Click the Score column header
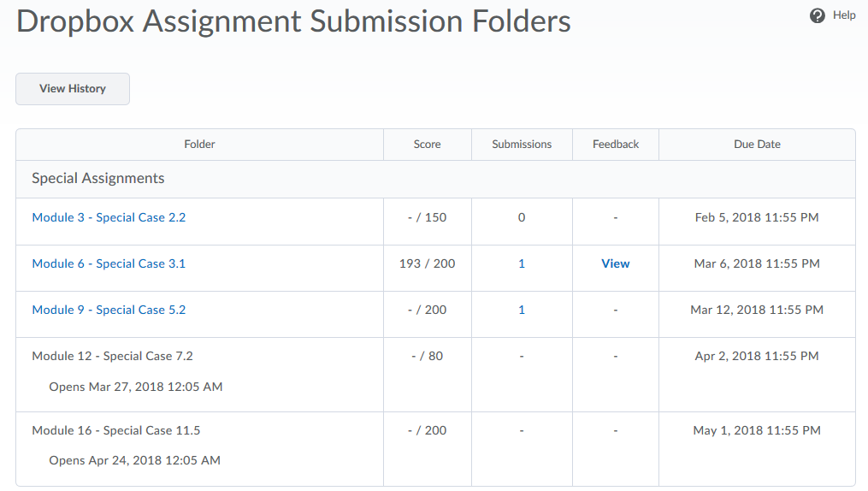 427,145
